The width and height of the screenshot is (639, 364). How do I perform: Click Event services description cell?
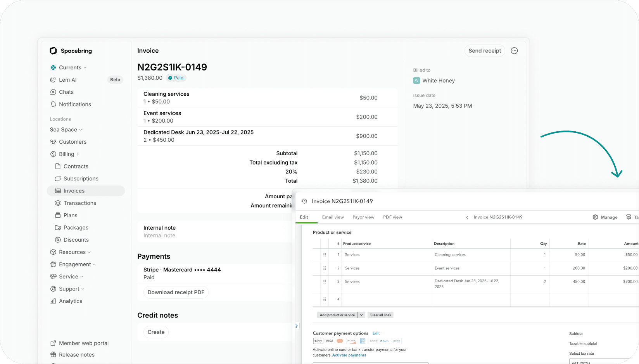click(x=471, y=269)
